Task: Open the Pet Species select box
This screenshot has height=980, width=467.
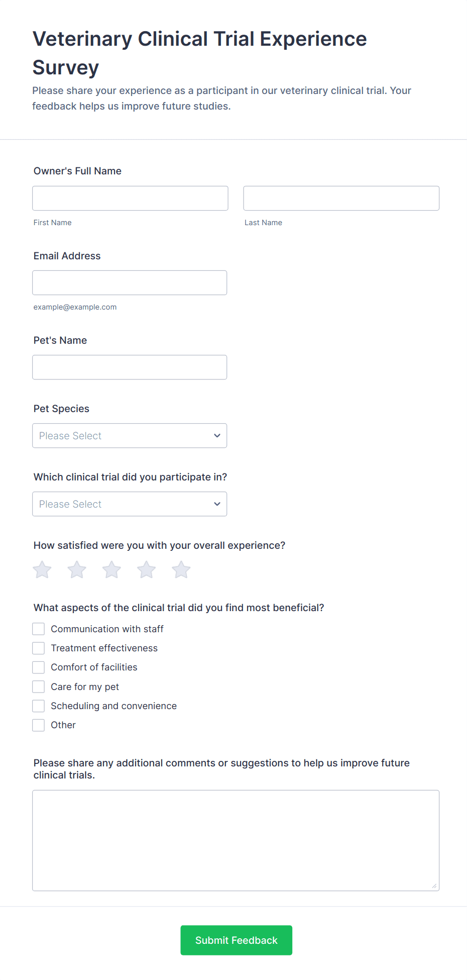Action: 121,436
